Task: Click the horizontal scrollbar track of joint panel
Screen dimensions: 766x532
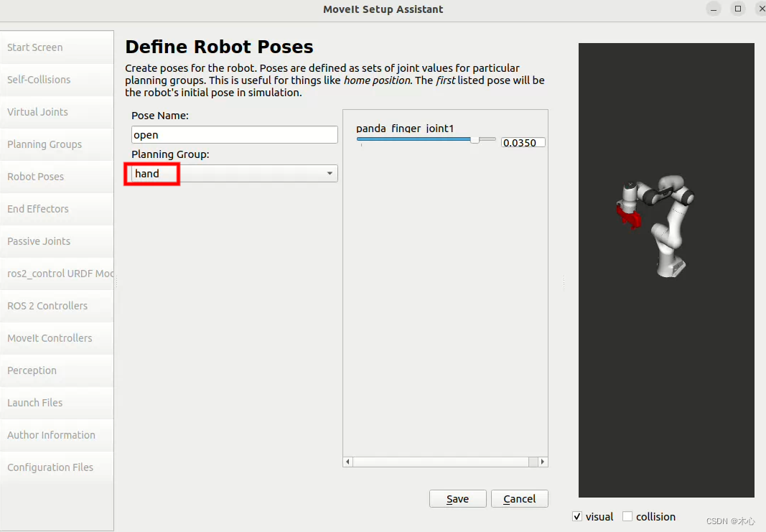Action: [x=445, y=462]
